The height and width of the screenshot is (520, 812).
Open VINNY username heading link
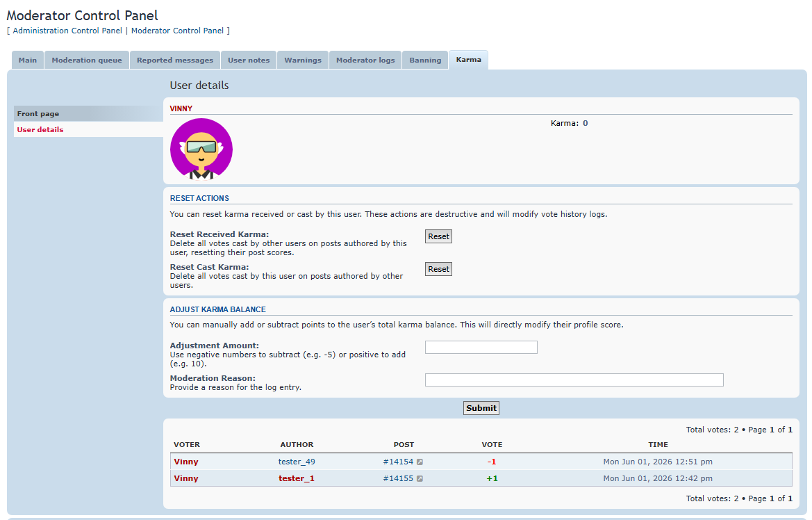(x=181, y=109)
